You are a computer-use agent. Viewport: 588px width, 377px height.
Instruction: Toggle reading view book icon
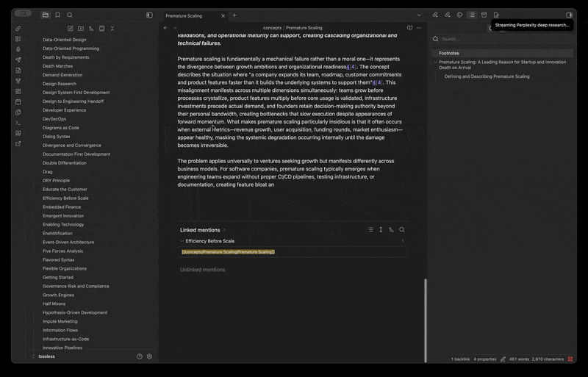point(409,28)
